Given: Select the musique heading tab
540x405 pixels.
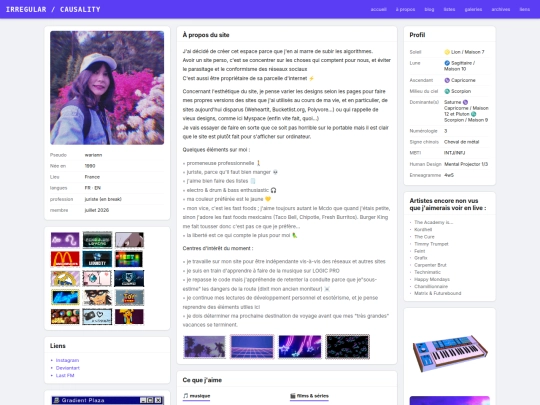Looking at the screenshot, I should [196, 396].
